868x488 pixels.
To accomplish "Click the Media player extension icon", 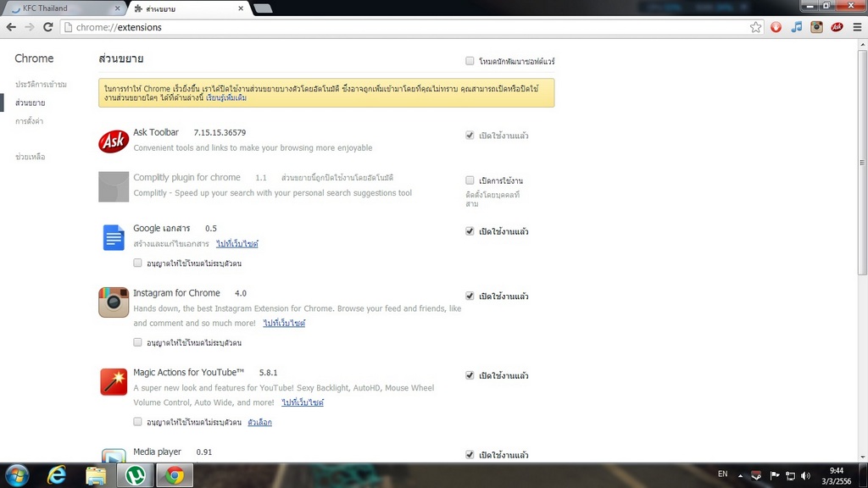I will [x=114, y=456].
